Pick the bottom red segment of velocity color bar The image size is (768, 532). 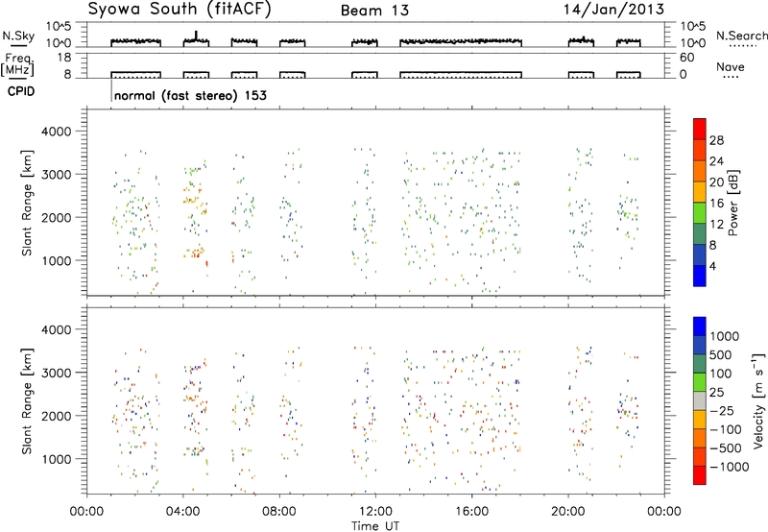click(x=700, y=475)
